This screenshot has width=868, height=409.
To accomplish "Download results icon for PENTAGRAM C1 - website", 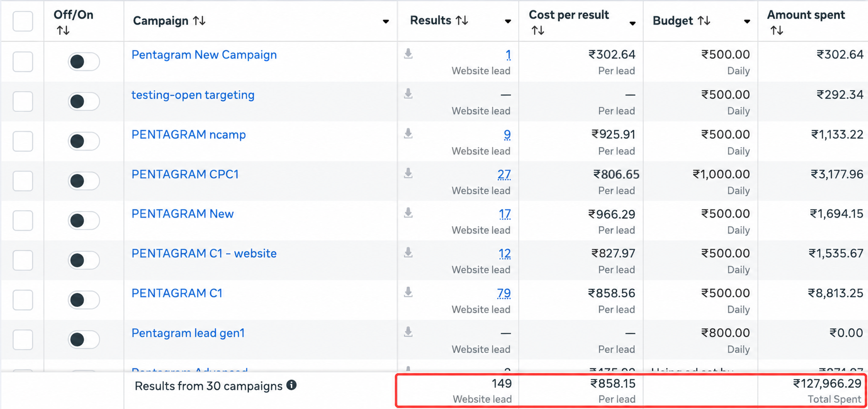I will [408, 252].
